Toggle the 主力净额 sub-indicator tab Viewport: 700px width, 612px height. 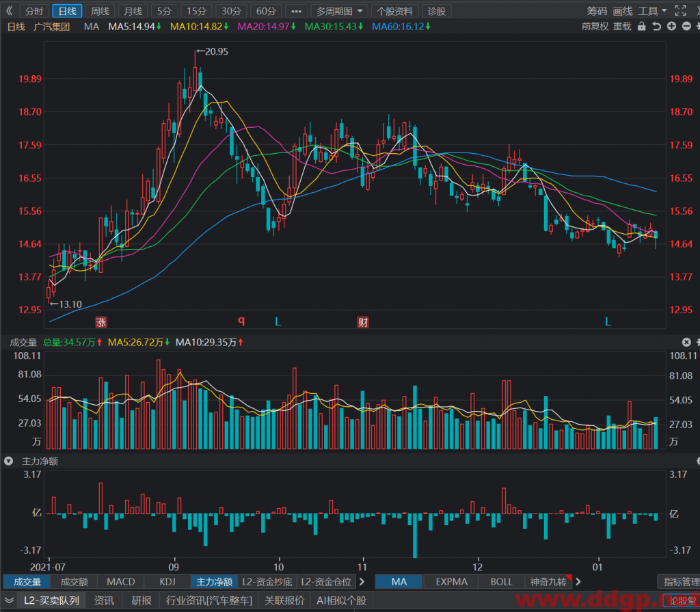pyautogui.click(x=214, y=582)
